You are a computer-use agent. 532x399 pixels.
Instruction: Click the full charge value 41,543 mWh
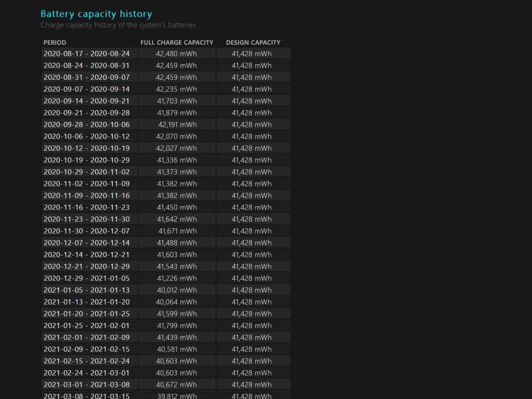[177, 266]
